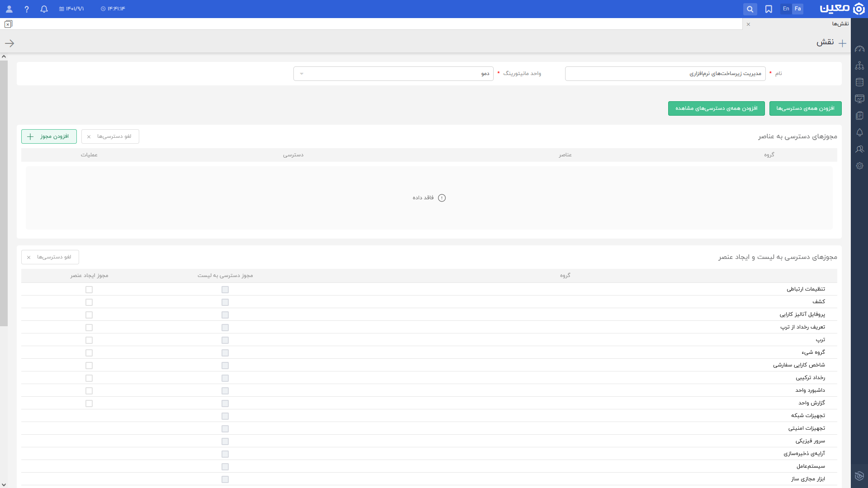Check list access for آرایه‌ی ذخیره‌سازی
The height and width of the screenshot is (488, 868).
(x=225, y=454)
